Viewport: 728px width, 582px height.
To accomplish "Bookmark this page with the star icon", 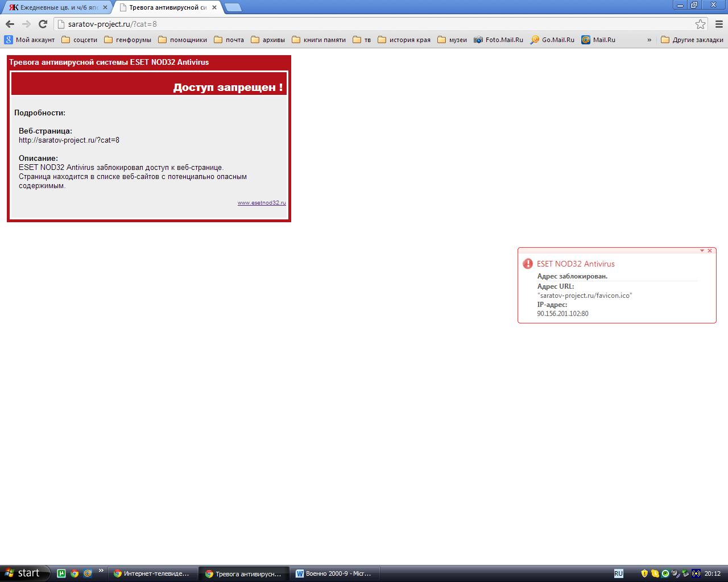I will click(700, 24).
